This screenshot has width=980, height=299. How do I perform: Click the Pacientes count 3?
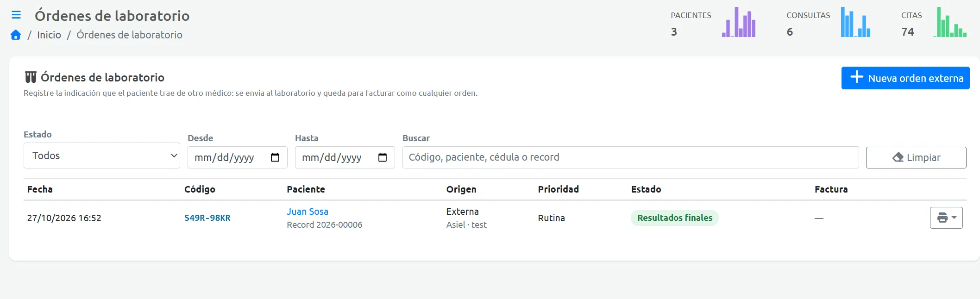(x=674, y=32)
